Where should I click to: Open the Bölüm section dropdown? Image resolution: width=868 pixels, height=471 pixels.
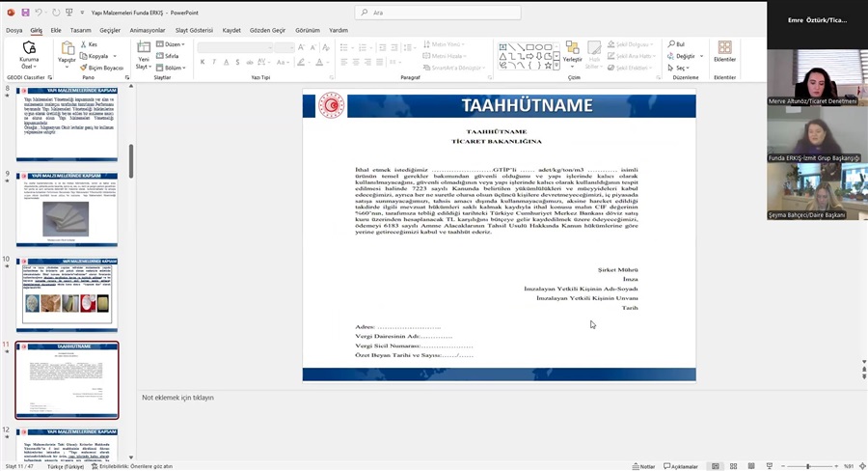173,68
